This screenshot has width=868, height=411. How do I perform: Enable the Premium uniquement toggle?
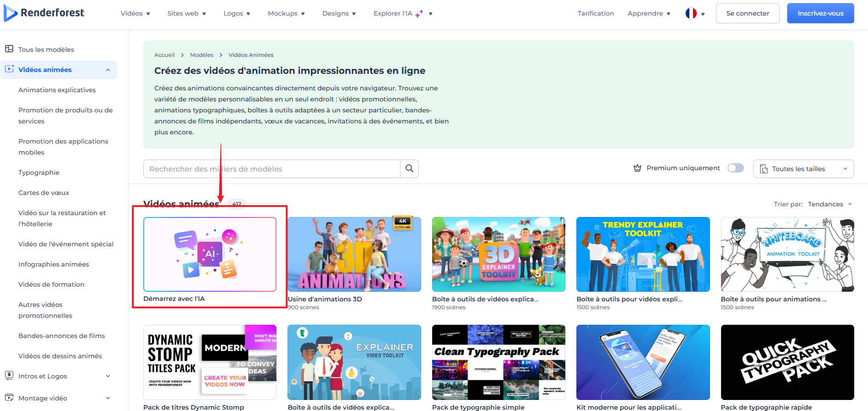pyautogui.click(x=735, y=168)
